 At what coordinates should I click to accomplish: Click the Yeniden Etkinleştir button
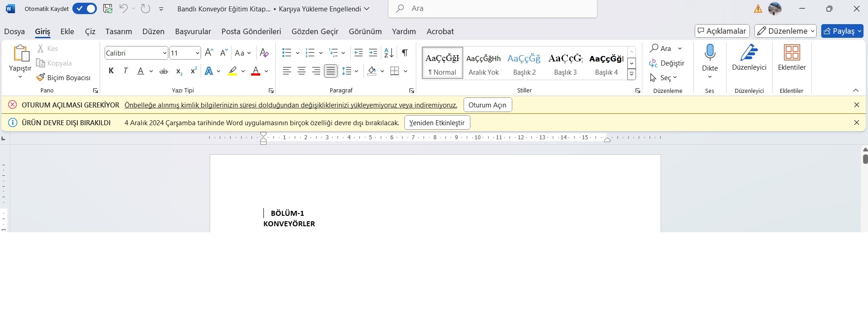coord(437,122)
